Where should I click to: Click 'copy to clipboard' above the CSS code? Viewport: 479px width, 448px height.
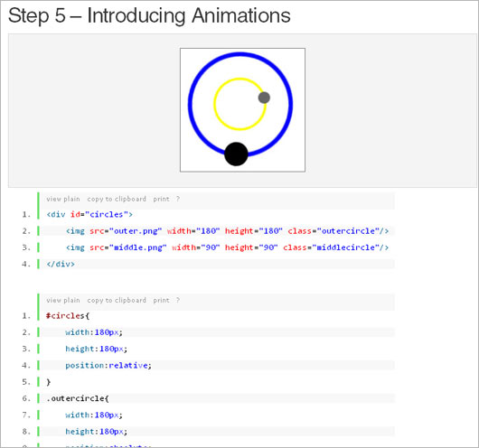tap(117, 301)
